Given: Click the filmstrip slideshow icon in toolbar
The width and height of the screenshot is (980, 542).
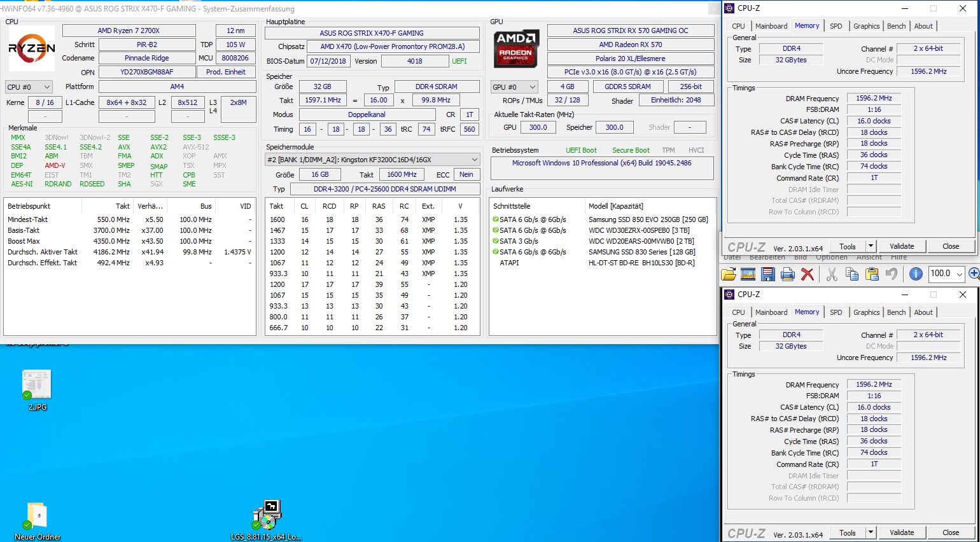Looking at the screenshot, I should click(748, 274).
